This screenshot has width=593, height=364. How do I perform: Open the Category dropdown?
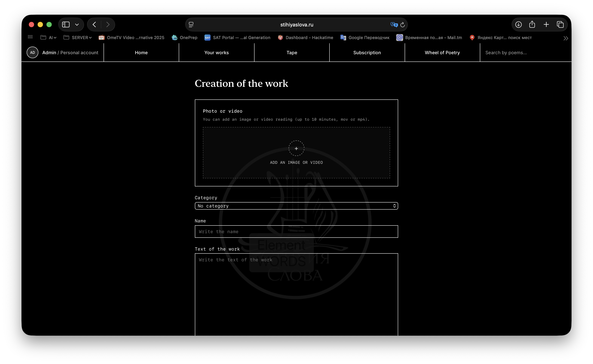[x=296, y=206]
